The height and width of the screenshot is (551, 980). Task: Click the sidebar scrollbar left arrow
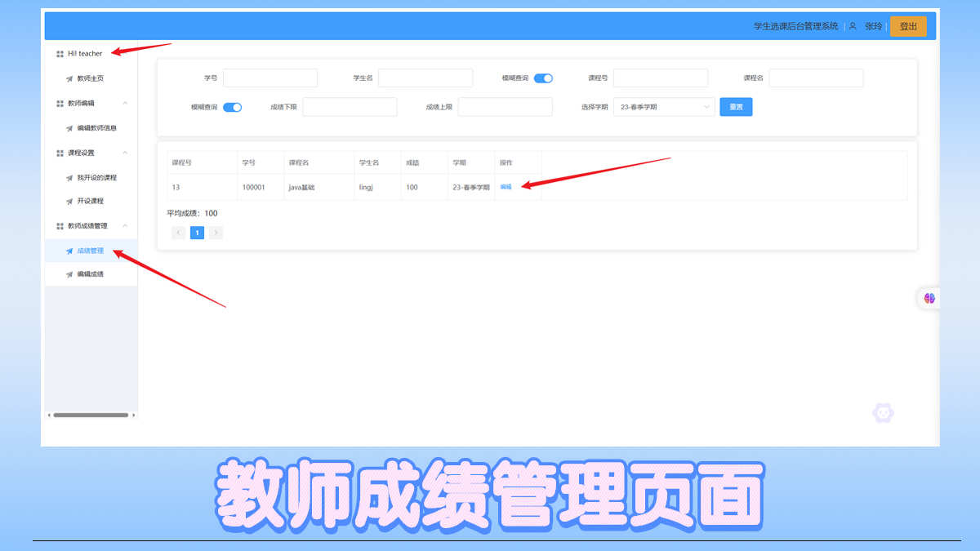(x=49, y=415)
